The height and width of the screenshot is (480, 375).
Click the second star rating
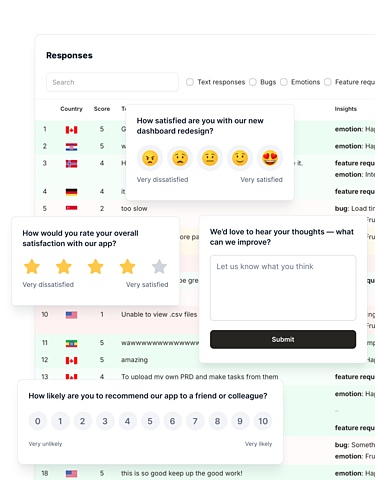point(64,267)
